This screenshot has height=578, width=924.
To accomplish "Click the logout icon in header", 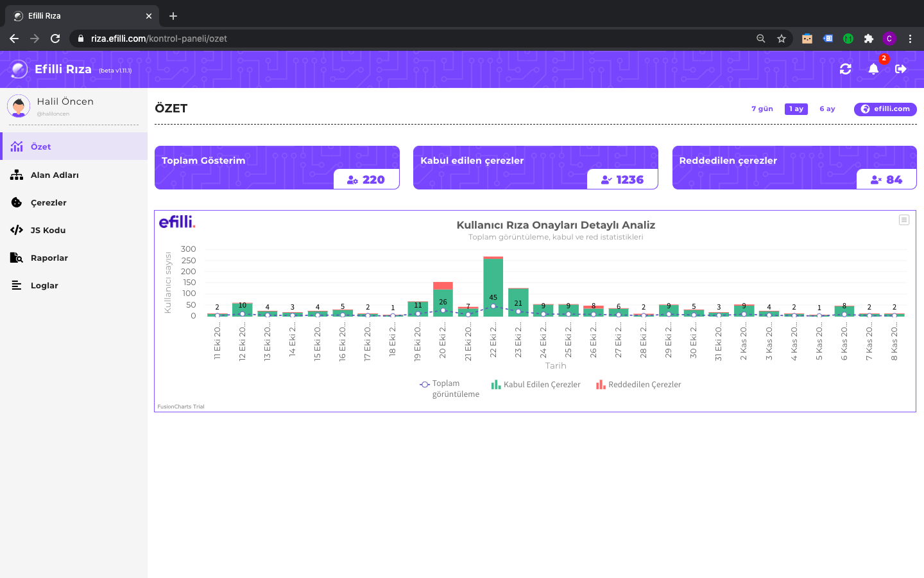I will pyautogui.click(x=901, y=69).
